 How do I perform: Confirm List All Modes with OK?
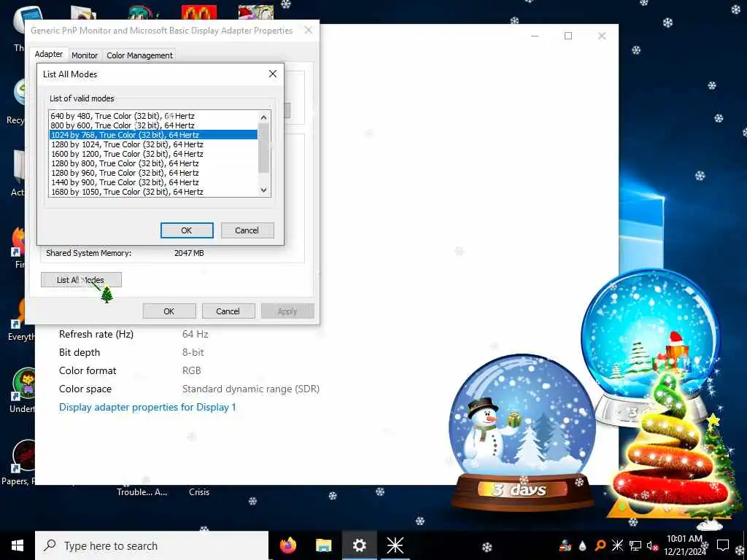coord(187,230)
